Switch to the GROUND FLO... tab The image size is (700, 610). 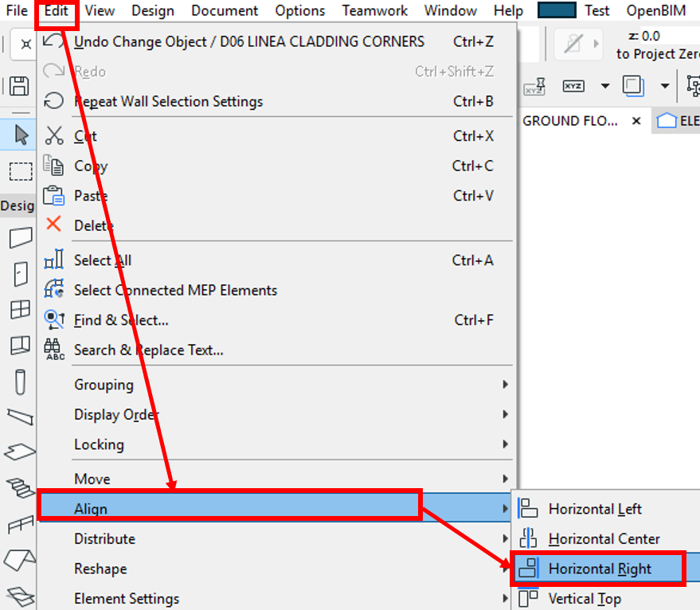[570, 120]
